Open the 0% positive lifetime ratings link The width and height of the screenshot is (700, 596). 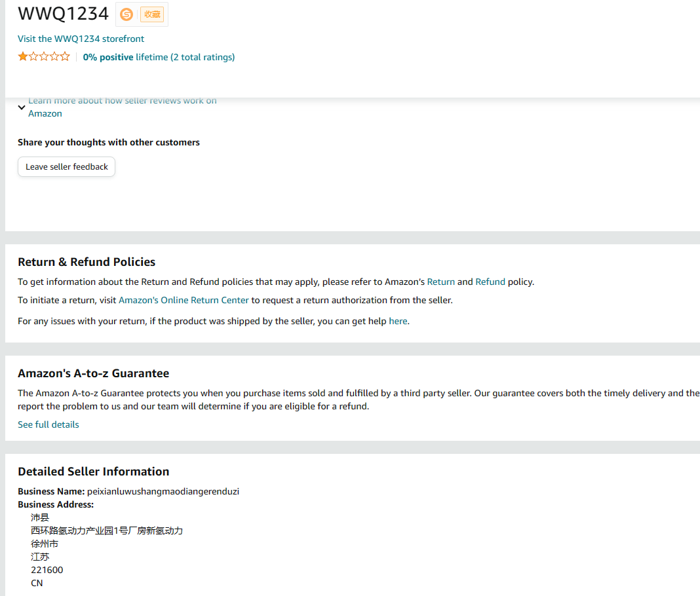159,57
